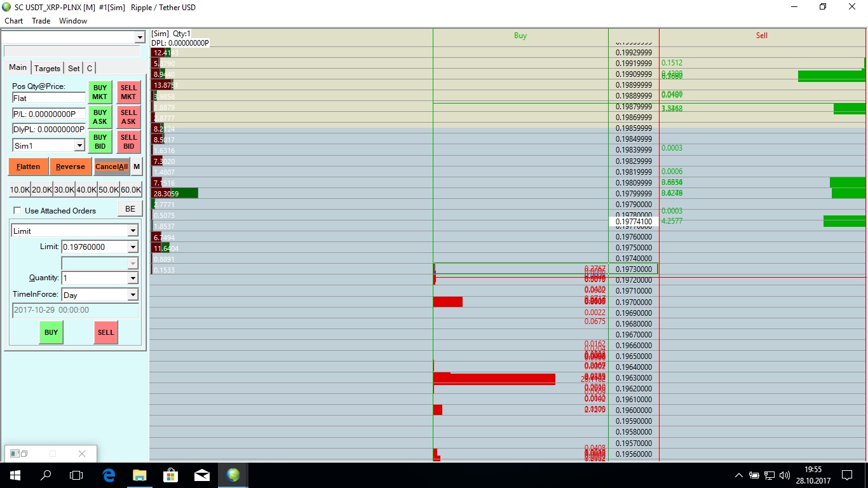
Task: Click the BUY MKT button
Action: 100,93
